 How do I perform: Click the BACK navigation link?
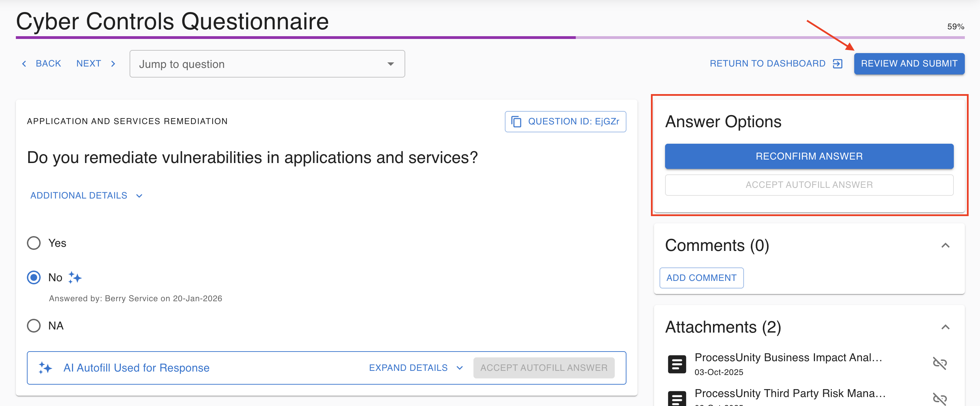point(41,63)
